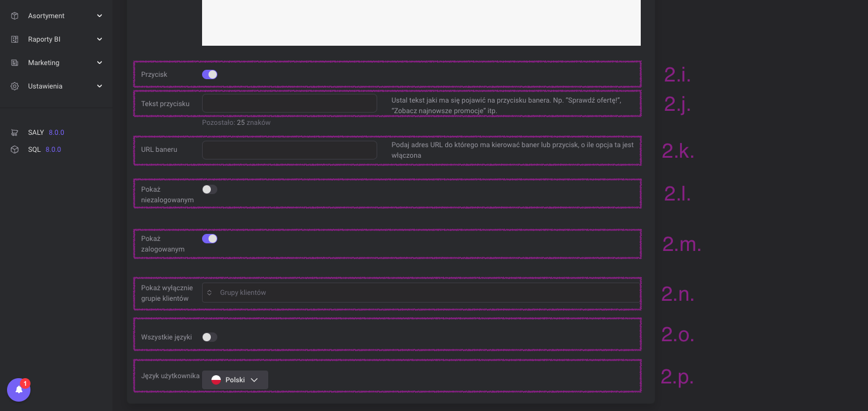
Task: Click the Polish flag icon
Action: click(x=216, y=380)
